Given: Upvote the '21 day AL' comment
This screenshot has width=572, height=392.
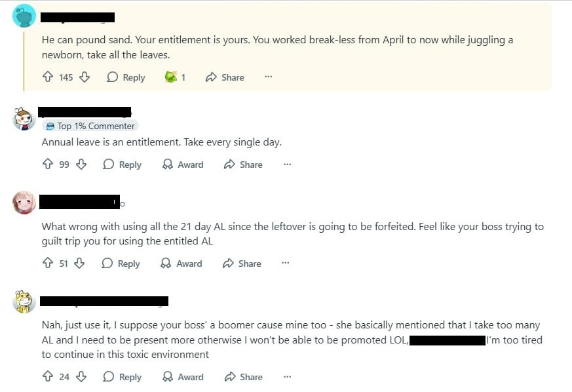Looking at the screenshot, I should point(47,264).
